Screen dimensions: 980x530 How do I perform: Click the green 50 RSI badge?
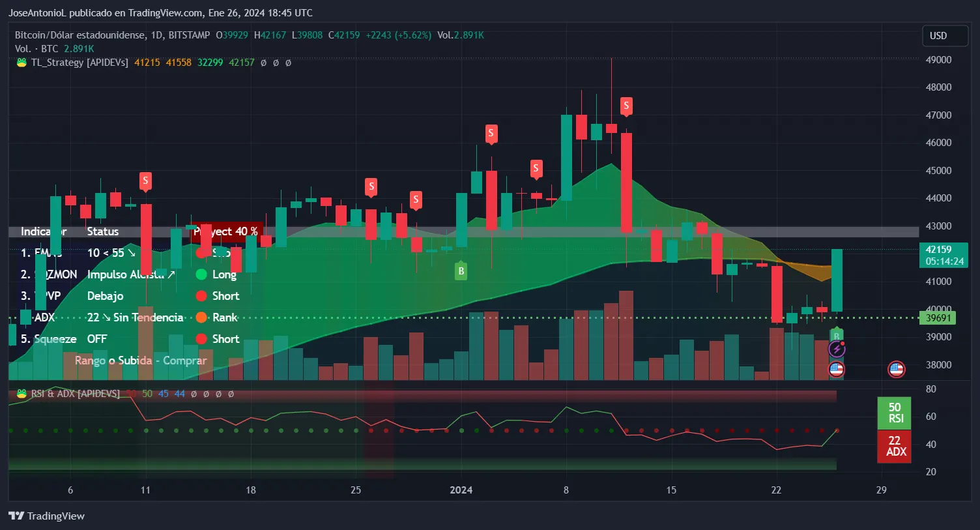click(x=895, y=413)
